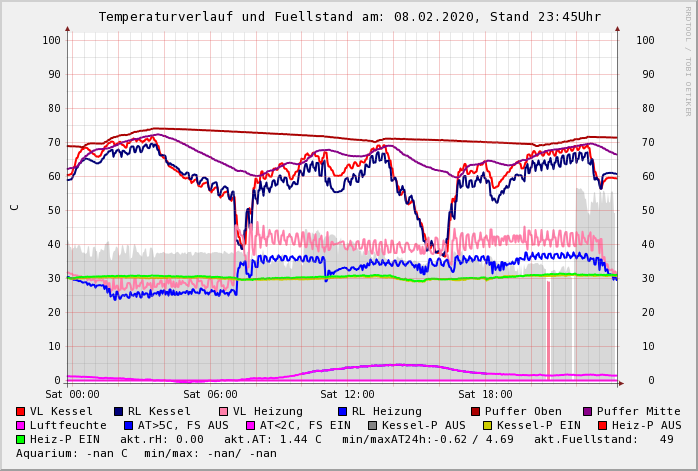
Task: Click the gray Kessel-P AUS swatch
Action: 372,425
